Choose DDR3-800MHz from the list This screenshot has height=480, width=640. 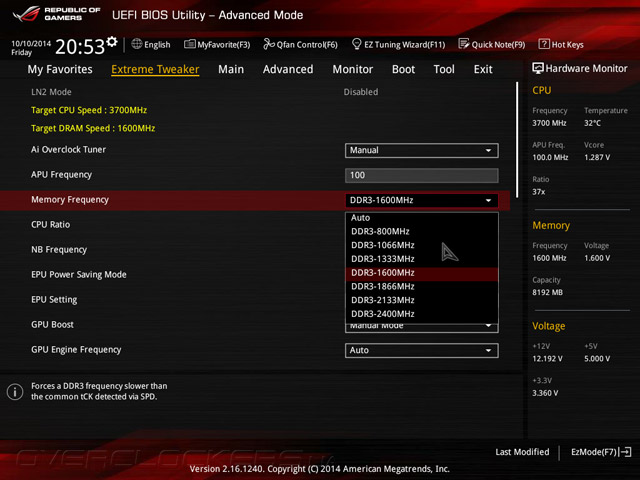click(x=422, y=231)
